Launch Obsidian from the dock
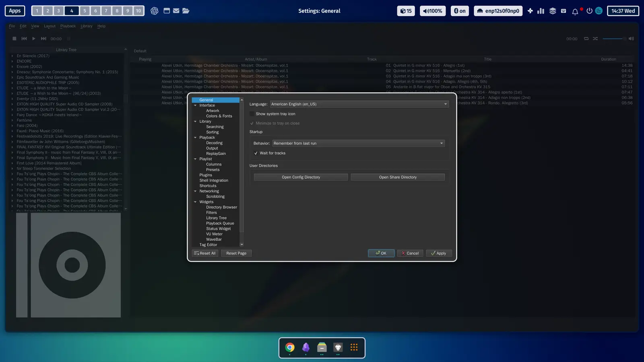The height and width of the screenshot is (362, 644). pos(306,347)
